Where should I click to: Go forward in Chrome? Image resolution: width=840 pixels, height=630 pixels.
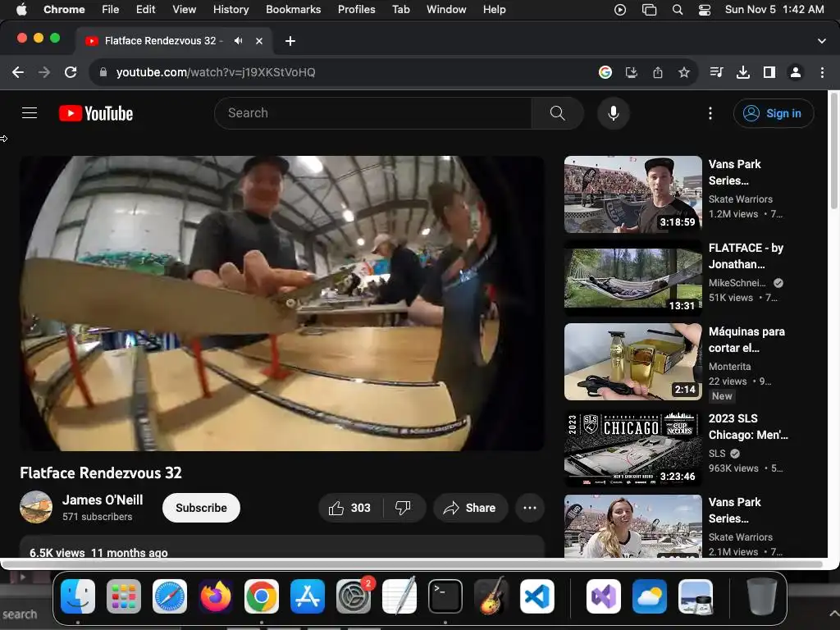click(x=44, y=72)
